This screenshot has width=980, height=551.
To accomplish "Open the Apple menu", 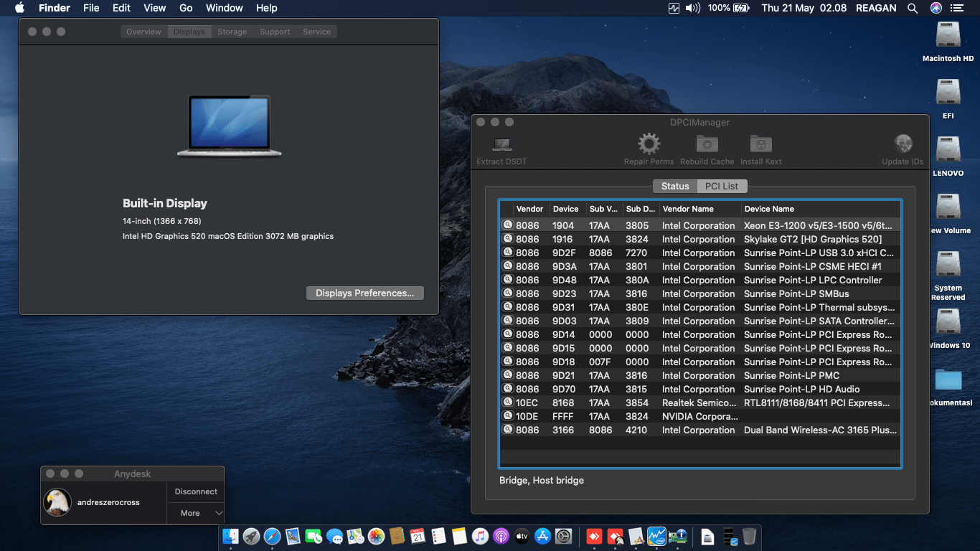I will (x=19, y=8).
